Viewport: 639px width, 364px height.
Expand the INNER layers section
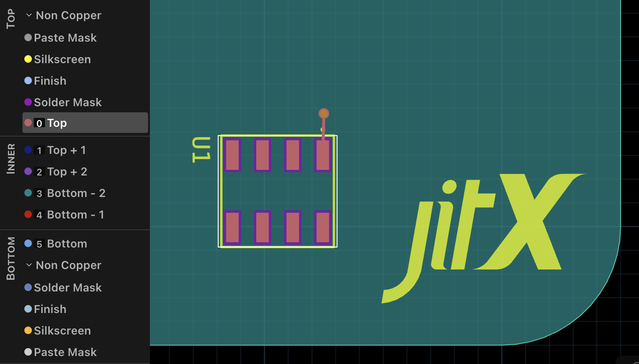tap(10, 158)
